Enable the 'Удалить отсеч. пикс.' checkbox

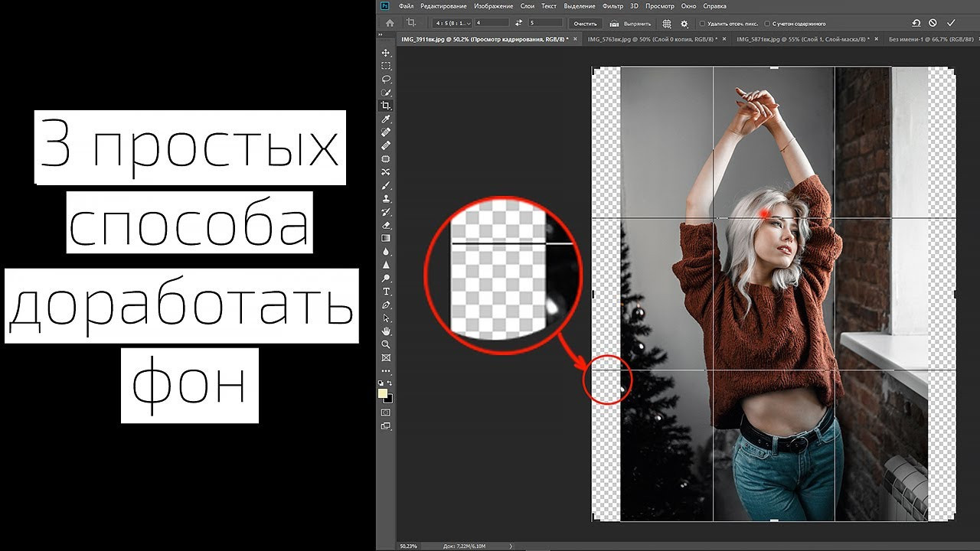pos(702,23)
